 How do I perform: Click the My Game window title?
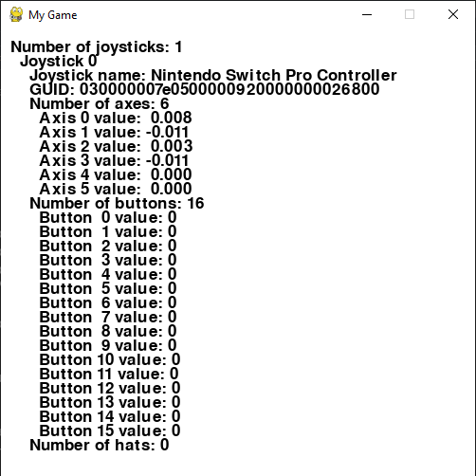tap(53, 15)
